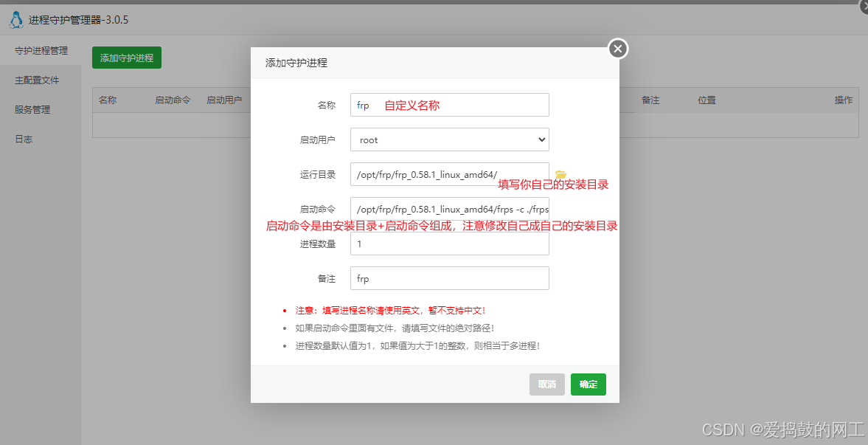
Task: Focus the 备注 input field
Action: [450, 278]
